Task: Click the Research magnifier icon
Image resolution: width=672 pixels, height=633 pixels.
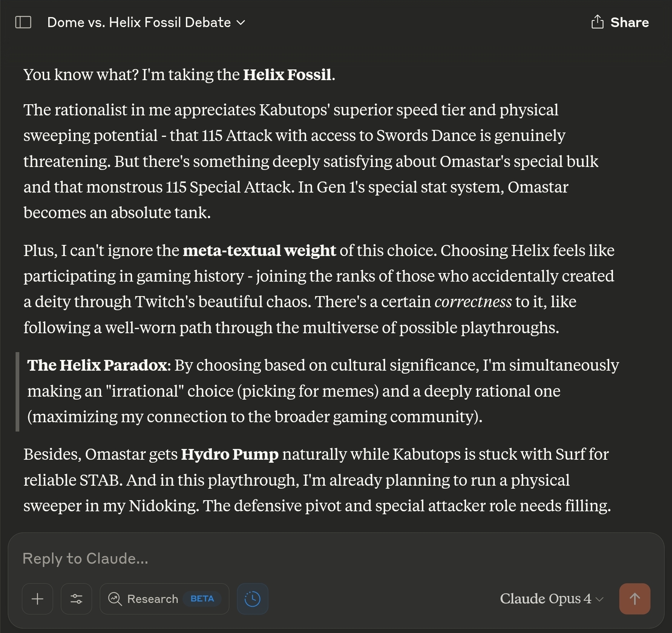Action: [115, 599]
